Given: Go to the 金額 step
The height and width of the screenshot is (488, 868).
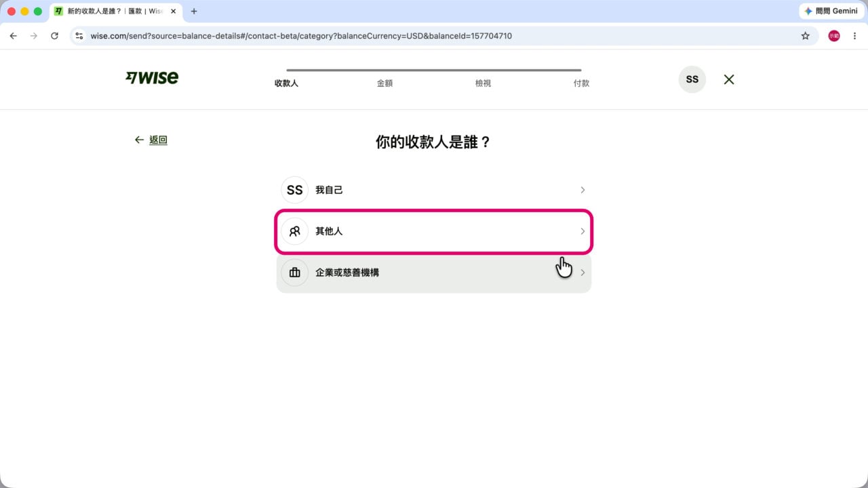Looking at the screenshot, I should (384, 83).
